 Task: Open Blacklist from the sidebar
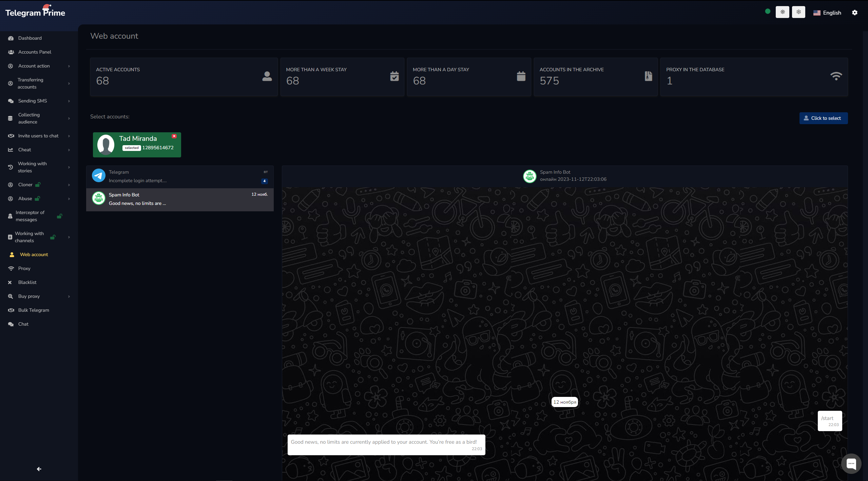pos(27,282)
